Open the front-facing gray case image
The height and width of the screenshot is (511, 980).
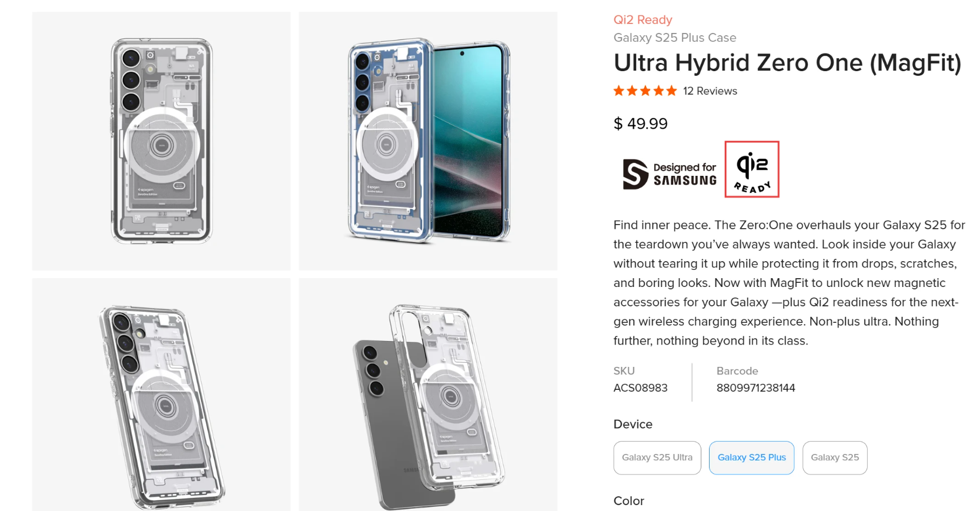(161, 141)
